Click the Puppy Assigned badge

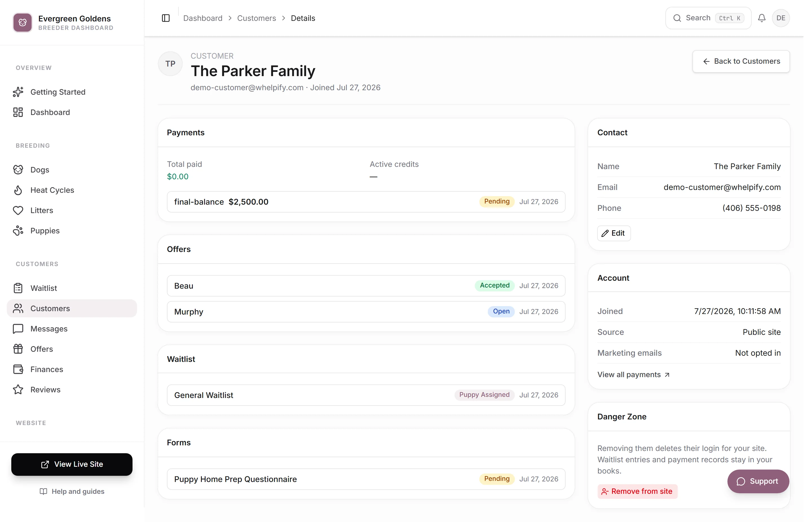coord(484,395)
